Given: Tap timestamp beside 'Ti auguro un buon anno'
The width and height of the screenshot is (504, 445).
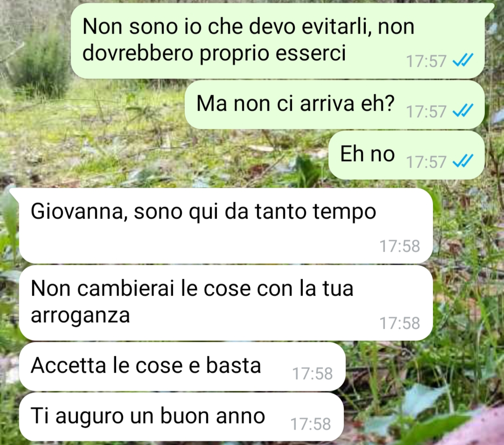Looking at the screenshot, I should (x=310, y=424).
